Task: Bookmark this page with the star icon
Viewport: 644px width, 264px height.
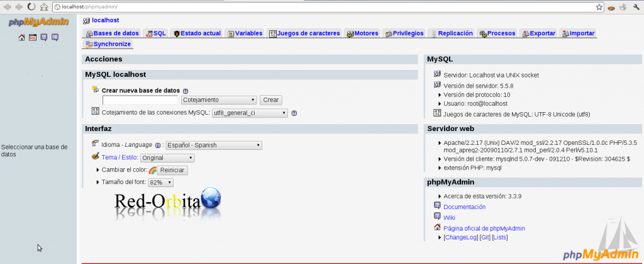Action: click(599, 7)
